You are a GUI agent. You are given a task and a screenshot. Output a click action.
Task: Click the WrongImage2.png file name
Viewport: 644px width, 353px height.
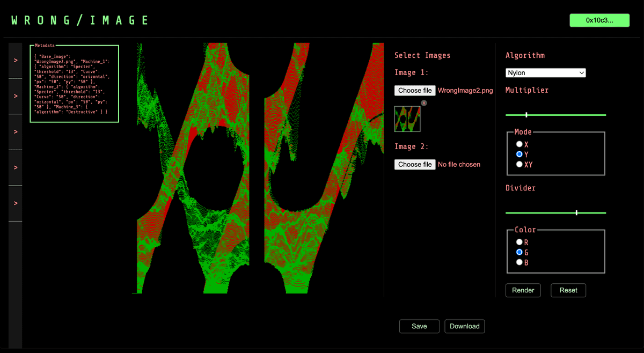465,91
